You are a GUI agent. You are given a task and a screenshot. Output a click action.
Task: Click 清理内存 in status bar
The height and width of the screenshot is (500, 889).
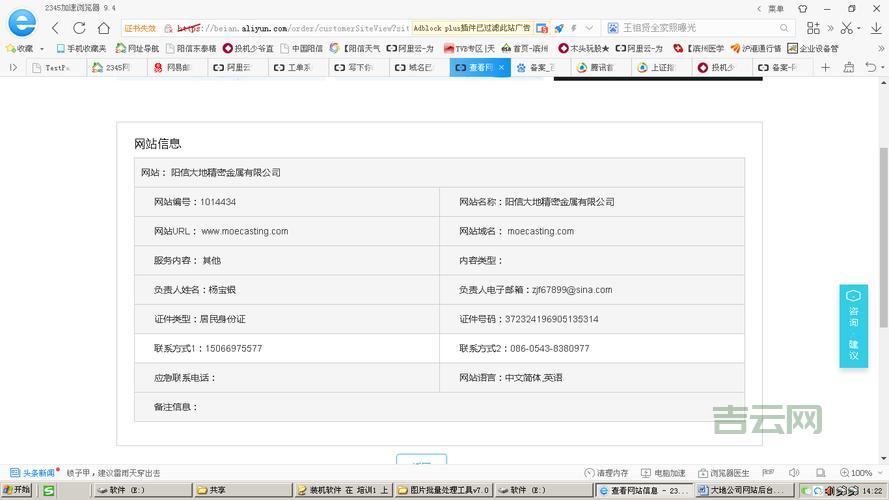pos(606,473)
